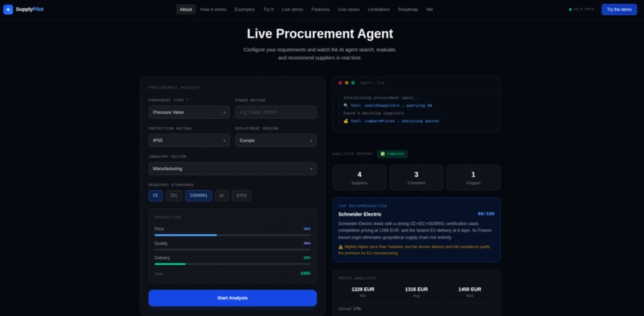This screenshot has width=644, height=316.
Task: Toggle the ATEX standard chip
Action: pos(241,196)
